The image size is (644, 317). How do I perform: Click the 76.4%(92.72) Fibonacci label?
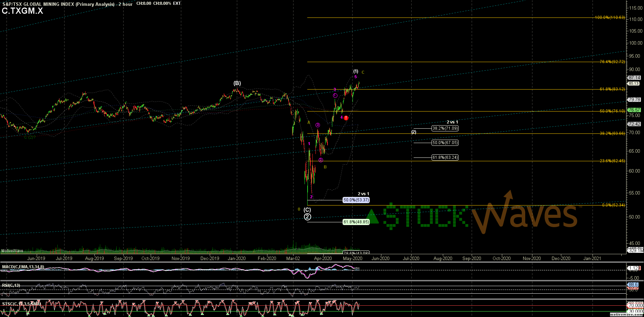[x=612, y=62]
